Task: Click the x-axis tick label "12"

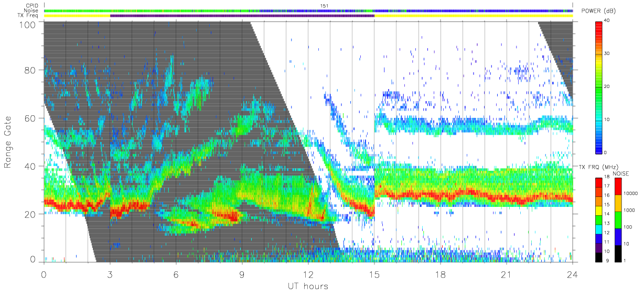Action: click(308, 274)
